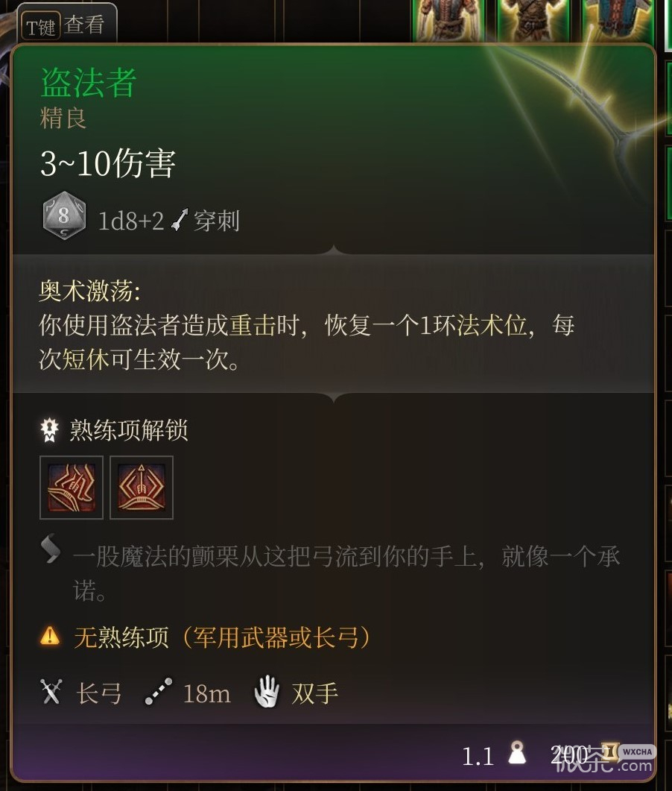Click the two-handed hand icon
The image size is (672, 791).
point(267,691)
